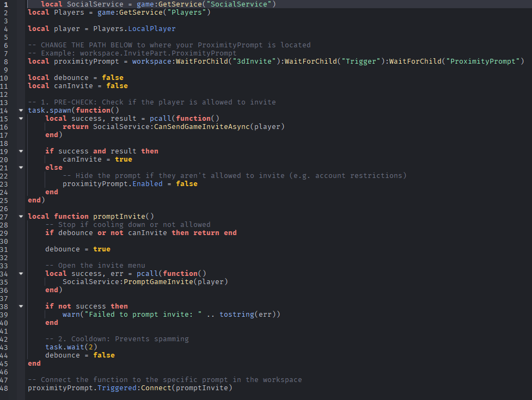Image resolution: width=532 pixels, height=400 pixels.
Task: Click Enabled in proximityPrompt.Enabled
Action: pos(147,184)
